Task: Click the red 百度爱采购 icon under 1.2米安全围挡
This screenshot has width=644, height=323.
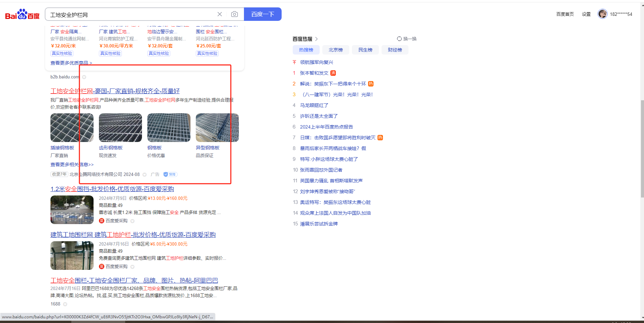Action: pos(102,221)
